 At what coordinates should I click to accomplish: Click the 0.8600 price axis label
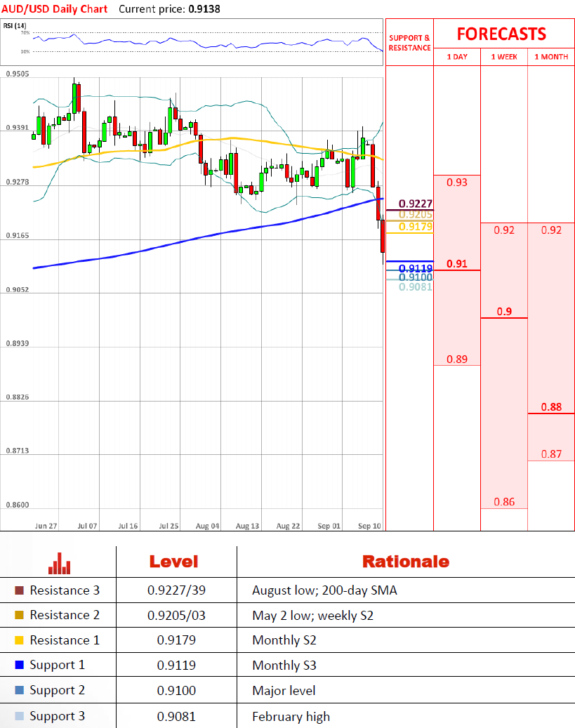[x=17, y=505]
